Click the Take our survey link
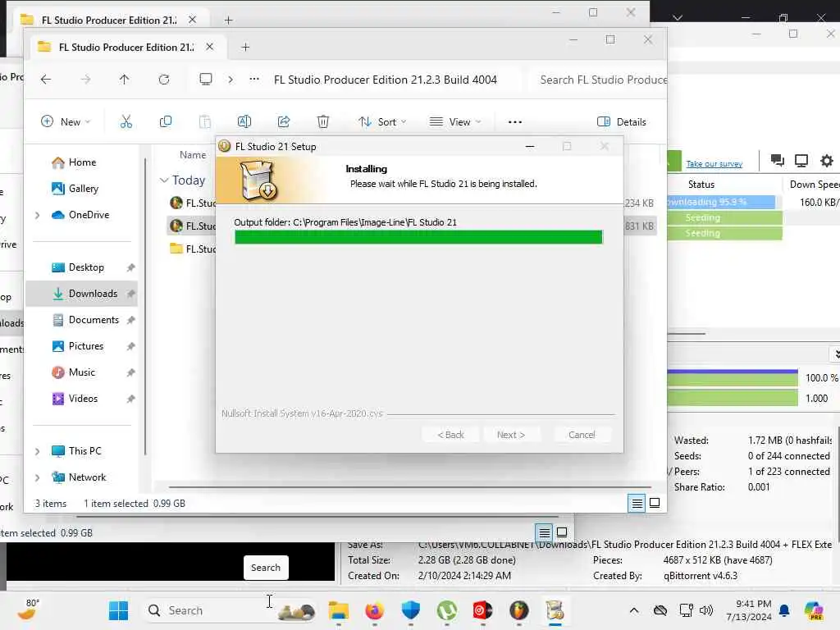The image size is (840, 630). pyautogui.click(x=714, y=164)
